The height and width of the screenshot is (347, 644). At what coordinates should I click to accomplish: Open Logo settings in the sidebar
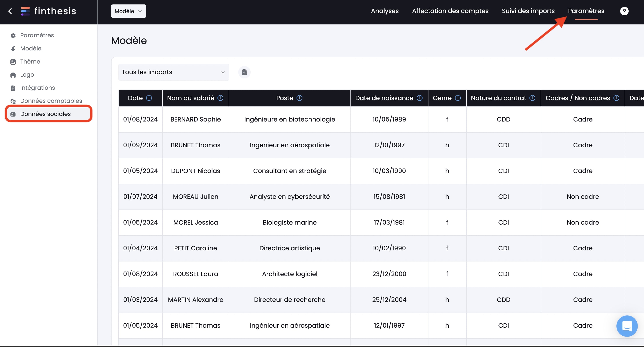click(27, 75)
